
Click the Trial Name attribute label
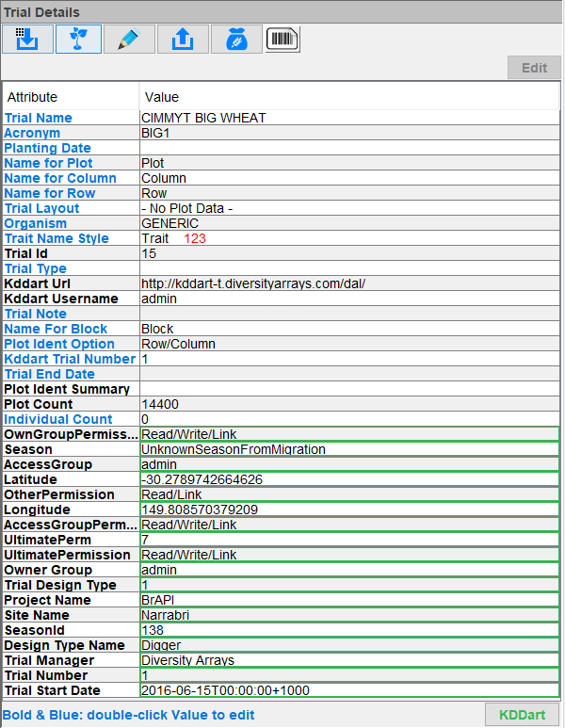[39, 118]
